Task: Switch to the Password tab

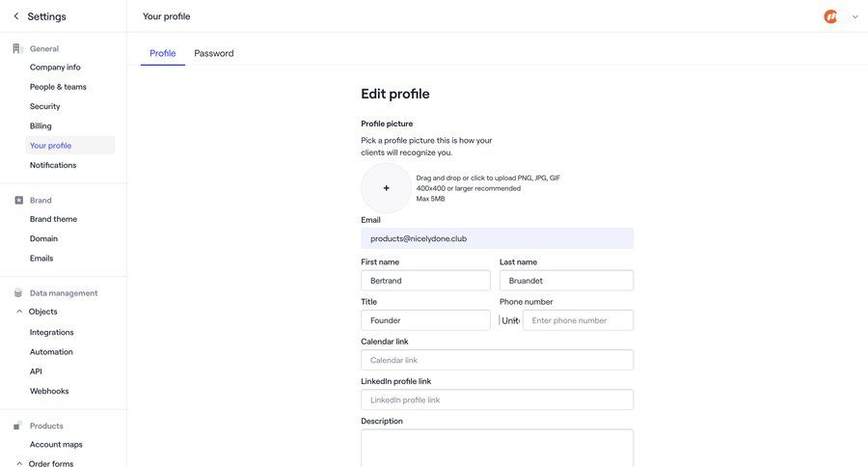Action: 214,53
